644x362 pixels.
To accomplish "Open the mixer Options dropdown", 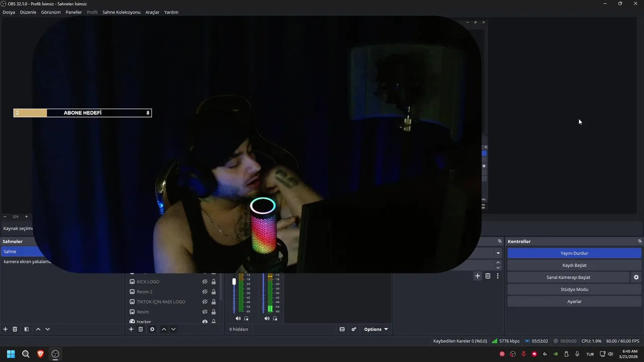I will coord(376,329).
